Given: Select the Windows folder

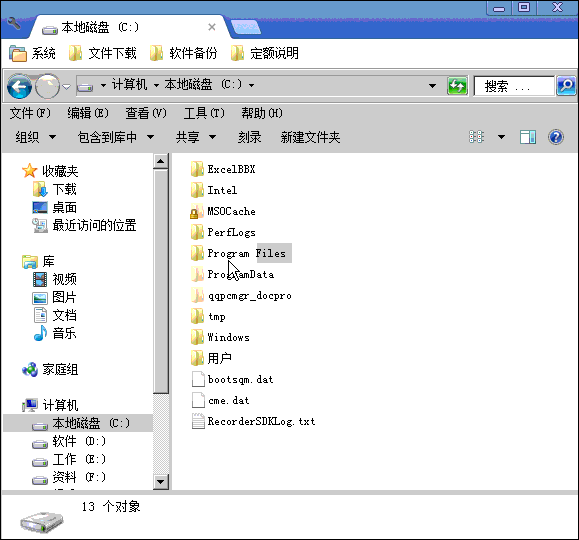Looking at the screenshot, I should click(x=220, y=337).
